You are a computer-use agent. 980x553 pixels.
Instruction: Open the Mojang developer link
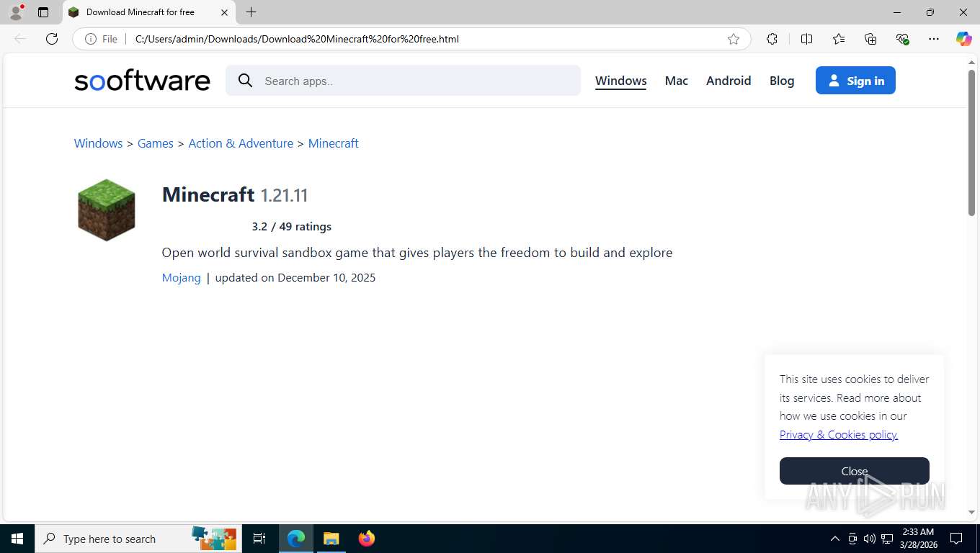[182, 278]
